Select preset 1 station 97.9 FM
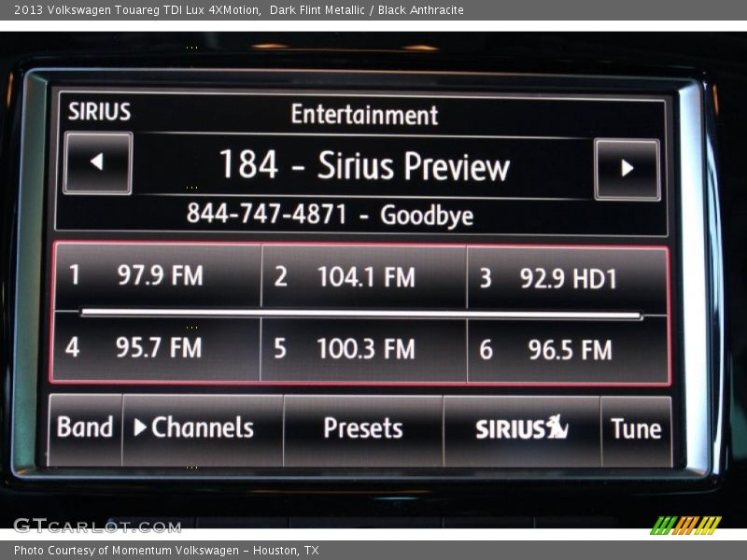The width and height of the screenshot is (747, 560). click(157, 276)
